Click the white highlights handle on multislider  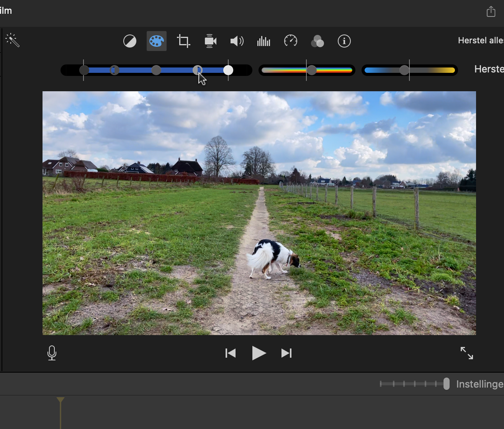point(228,70)
